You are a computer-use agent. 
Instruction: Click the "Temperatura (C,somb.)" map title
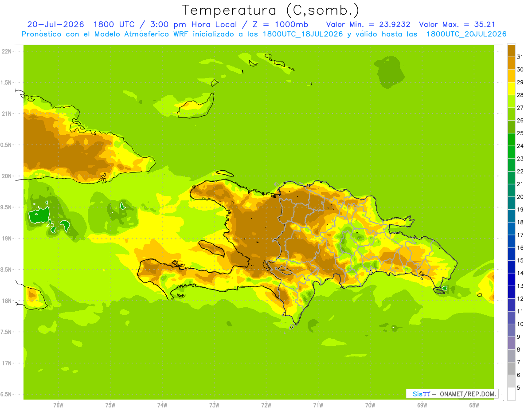point(271,10)
